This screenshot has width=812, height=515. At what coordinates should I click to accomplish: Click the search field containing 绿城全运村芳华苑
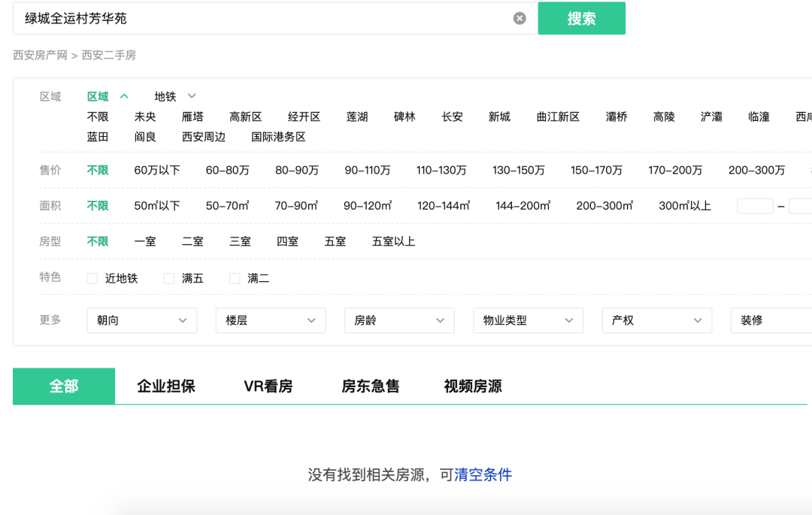[x=275, y=18]
